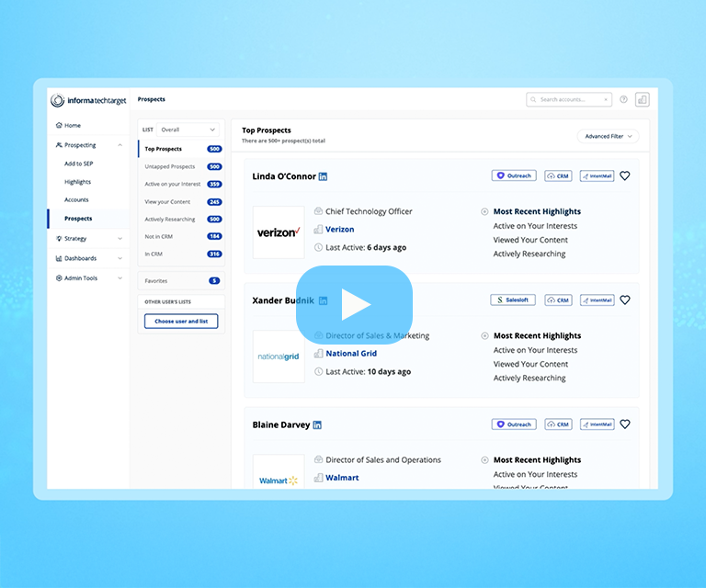Clear the search accounts field
This screenshot has width=706, height=588.
pyautogui.click(x=606, y=99)
